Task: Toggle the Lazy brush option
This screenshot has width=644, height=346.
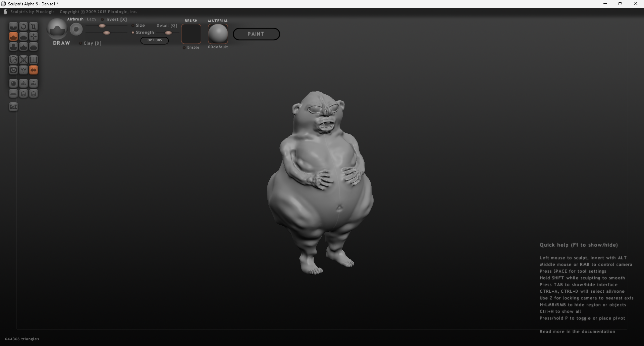Action: [x=92, y=19]
